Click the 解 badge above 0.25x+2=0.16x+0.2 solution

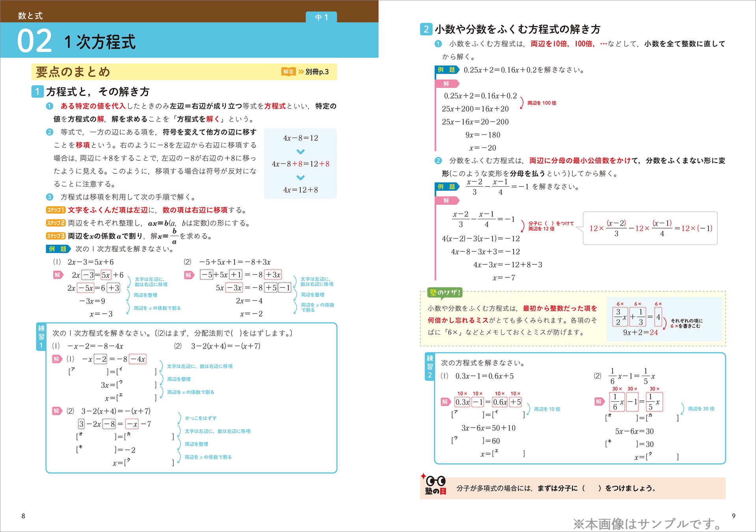tap(447, 84)
